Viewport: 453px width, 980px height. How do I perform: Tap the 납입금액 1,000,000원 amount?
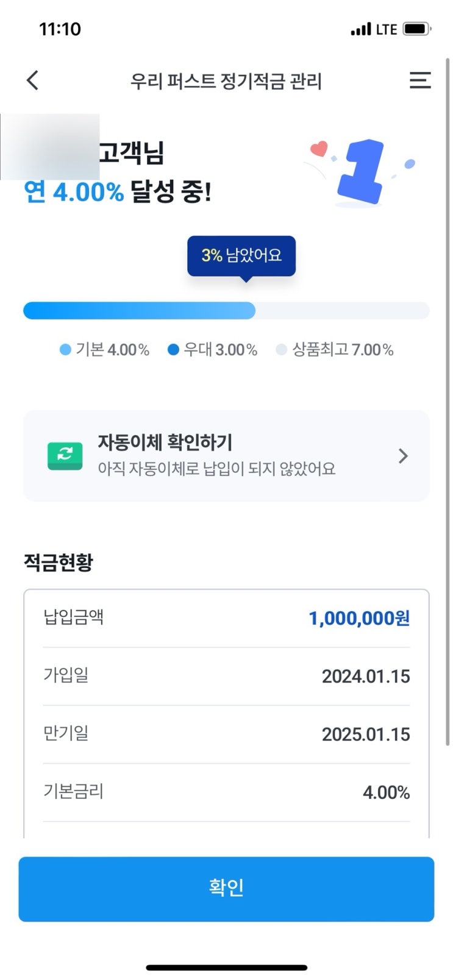click(359, 618)
